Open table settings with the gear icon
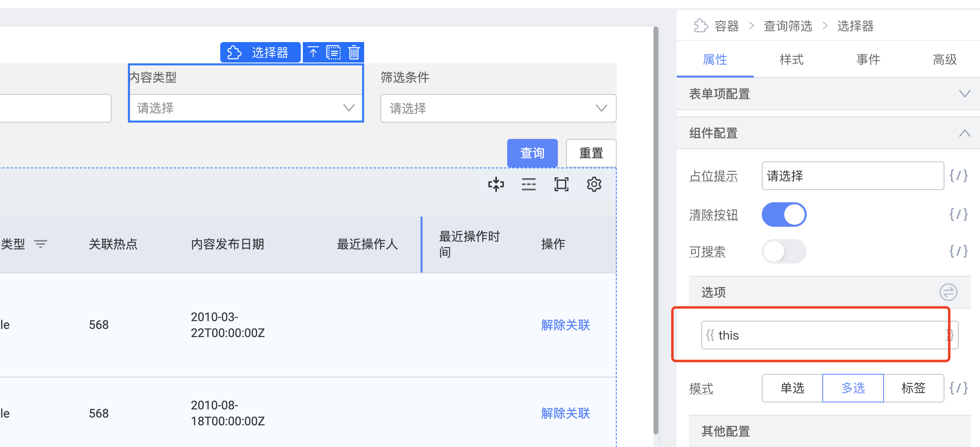This screenshot has width=980, height=447. click(x=594, y=184)
